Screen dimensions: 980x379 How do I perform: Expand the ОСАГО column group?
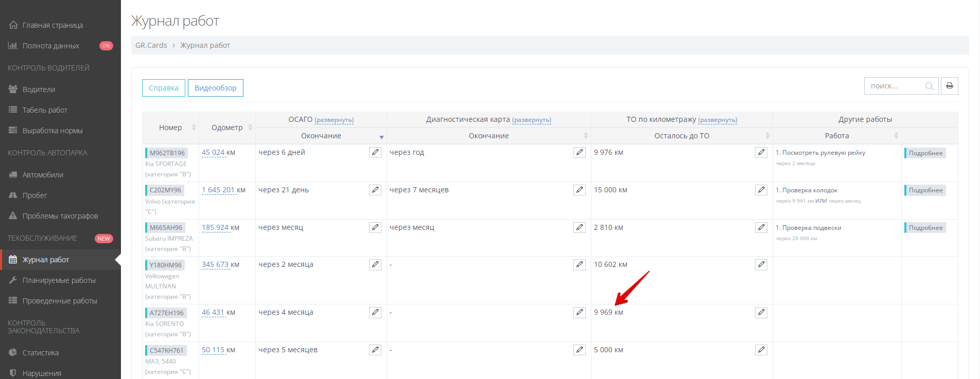point(334,120)
